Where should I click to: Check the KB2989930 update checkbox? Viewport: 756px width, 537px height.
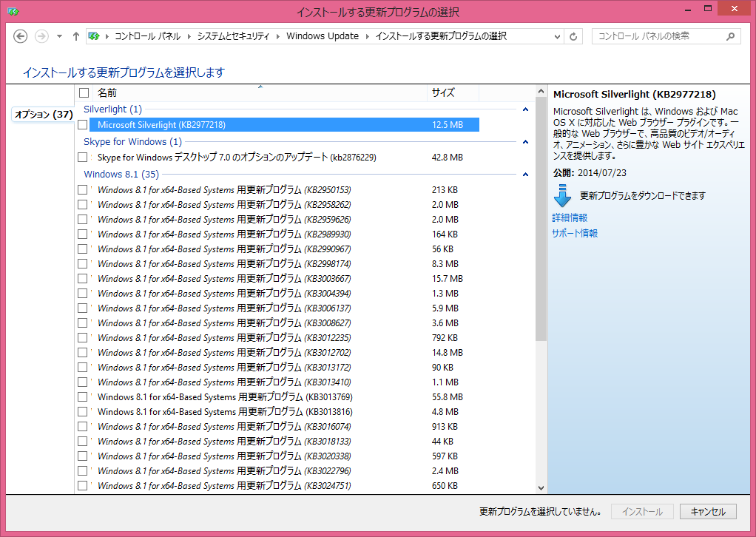(x=82, y=234)
